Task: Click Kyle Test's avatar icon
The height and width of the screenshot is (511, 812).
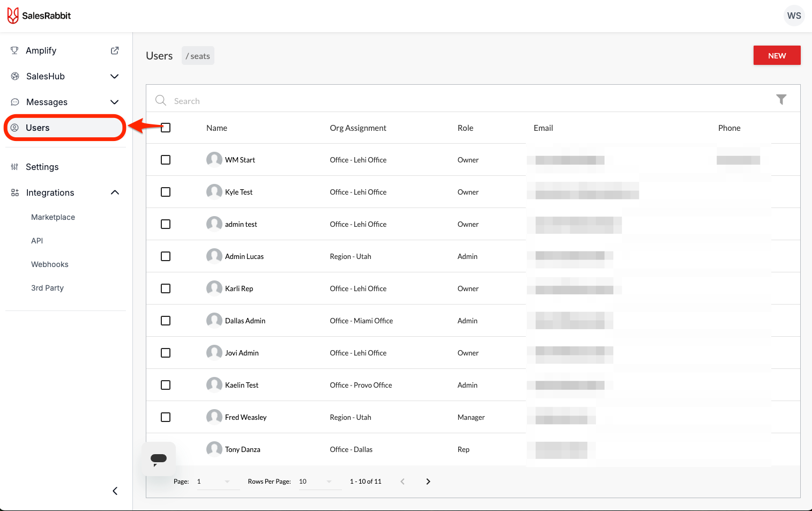Action: pyautogui.click(x=214, y=192)
